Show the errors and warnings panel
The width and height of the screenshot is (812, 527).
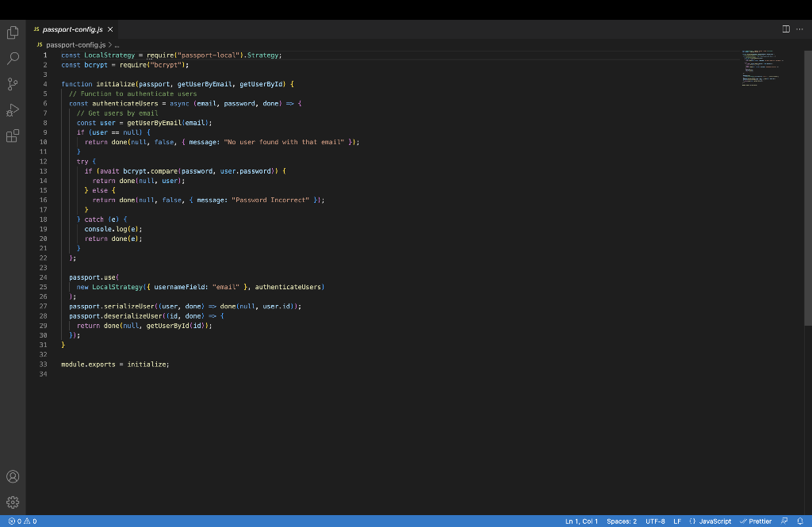click(23, 521)
